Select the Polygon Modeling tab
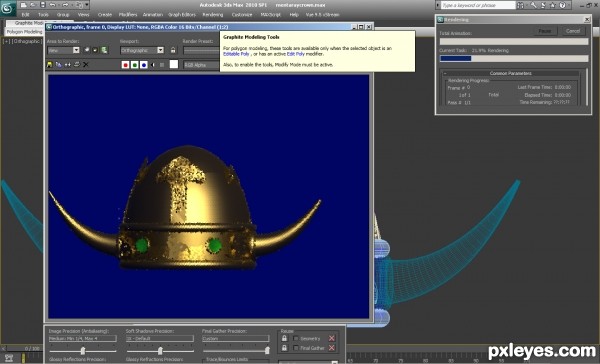600x364 pixels. click(24, 32)
